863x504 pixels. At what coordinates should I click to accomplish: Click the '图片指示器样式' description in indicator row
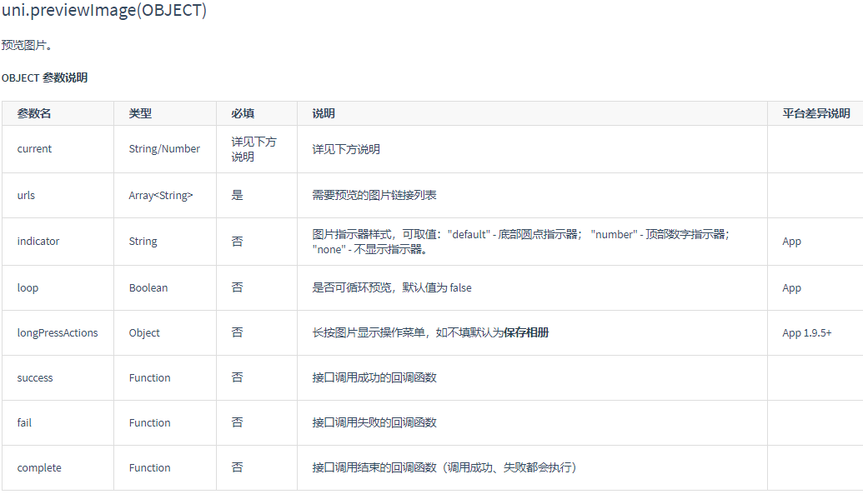point(520,242)
